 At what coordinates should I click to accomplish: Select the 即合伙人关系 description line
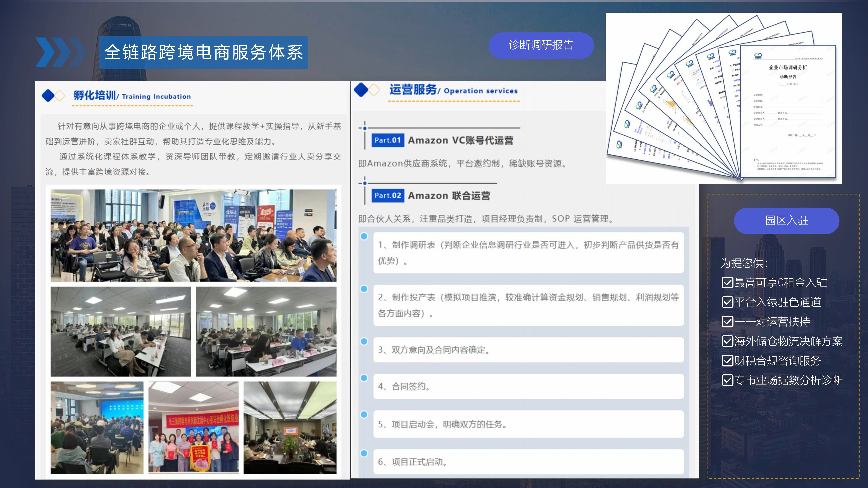point(486,219)
